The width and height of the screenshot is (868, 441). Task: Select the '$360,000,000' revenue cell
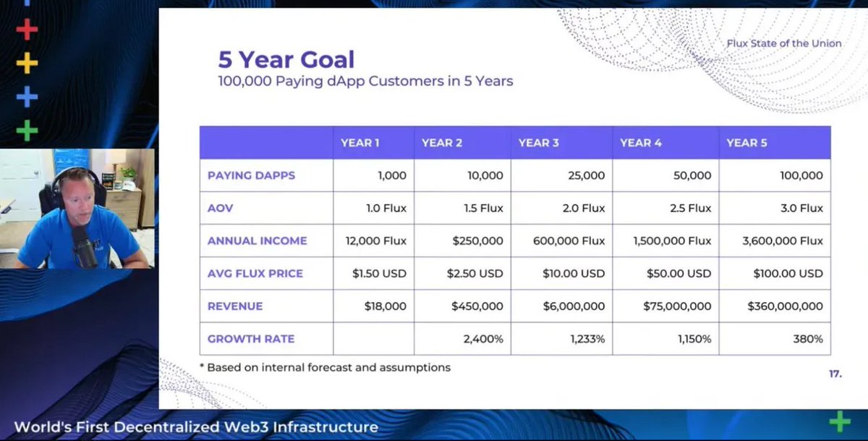click(775, 306)
